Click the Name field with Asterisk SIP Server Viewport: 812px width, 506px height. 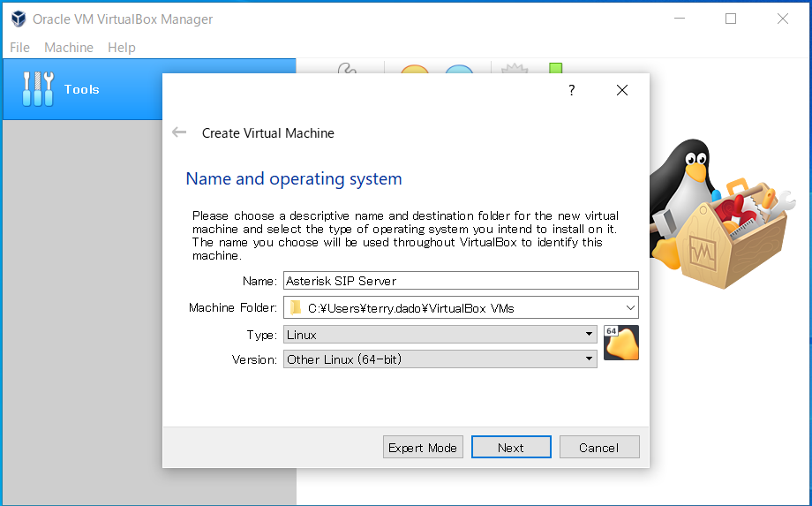[x=461, y=281]
